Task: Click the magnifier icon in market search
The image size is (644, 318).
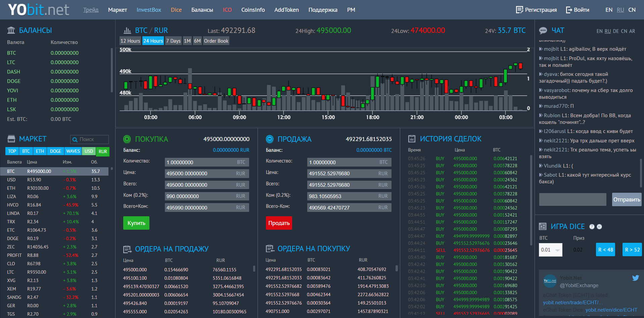Action: coord(75,139)
